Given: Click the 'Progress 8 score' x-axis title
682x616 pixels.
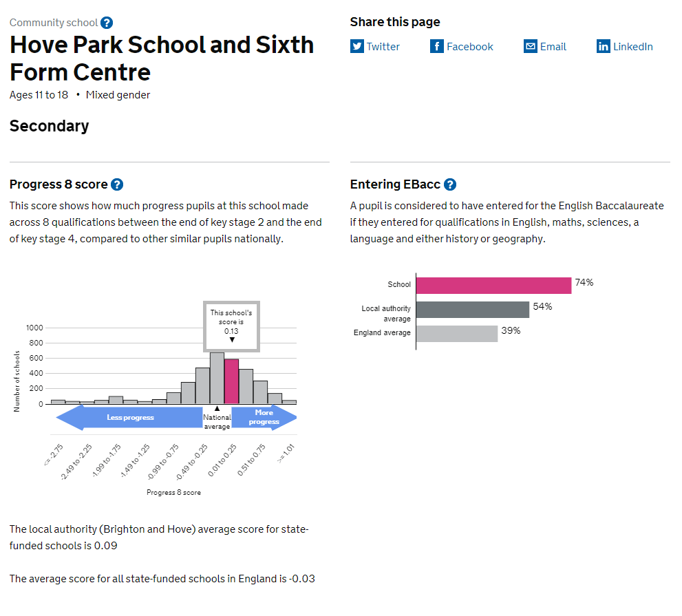Looking at the screenshot, I should pos(173,492).
